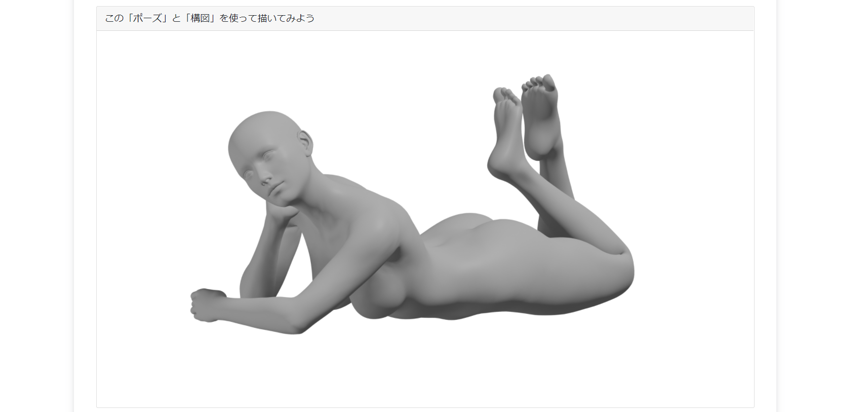Click the clenched fist resting on the floor
This screenshot has width=868, height=412.
click(x=206, y=305)
